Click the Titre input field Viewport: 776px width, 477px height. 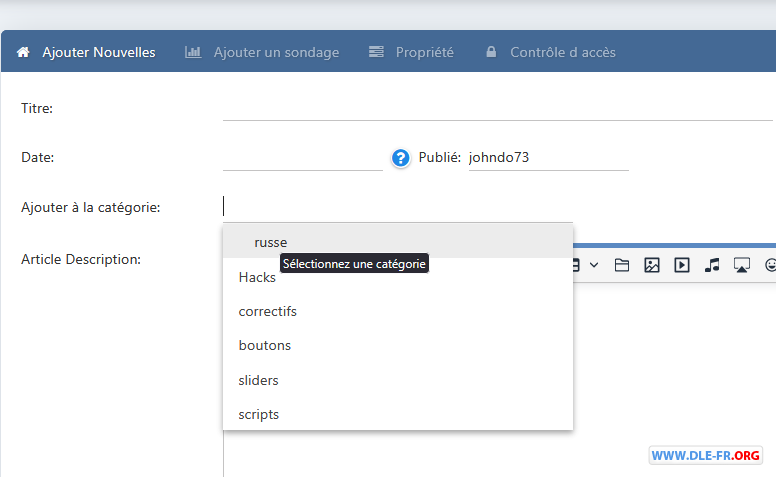coord(497,108)
